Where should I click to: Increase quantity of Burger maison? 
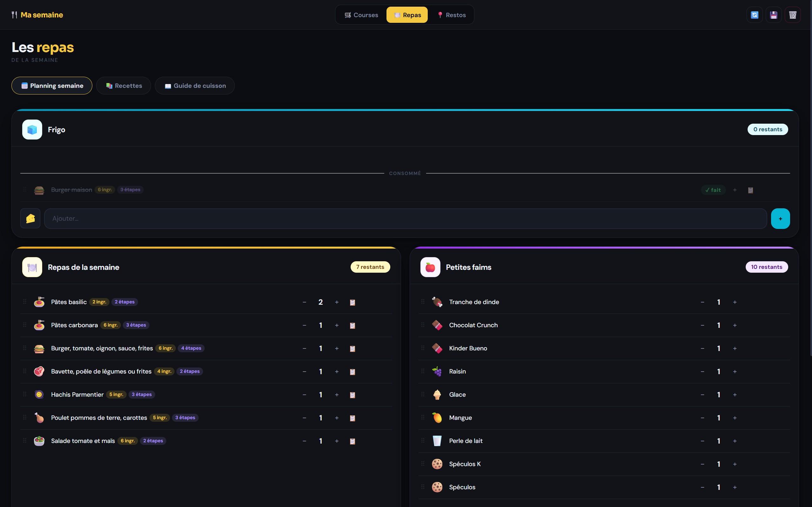735,190
